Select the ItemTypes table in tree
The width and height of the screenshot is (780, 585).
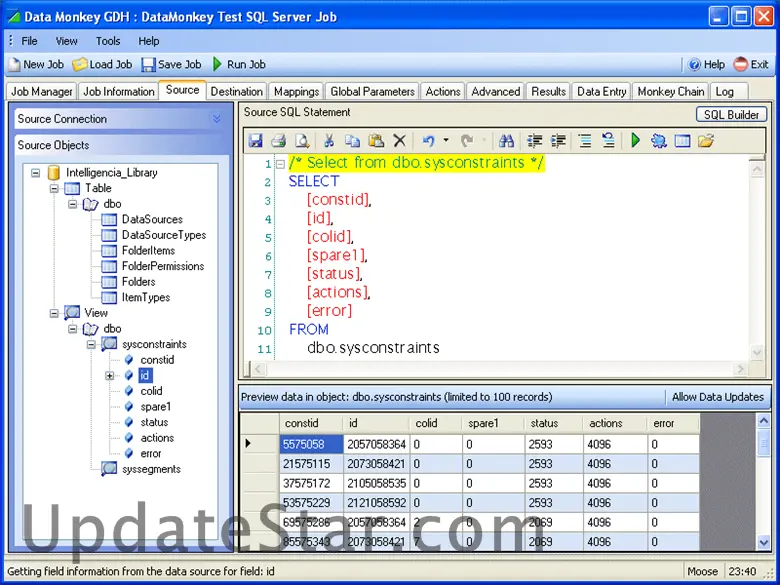coord(146,297)
